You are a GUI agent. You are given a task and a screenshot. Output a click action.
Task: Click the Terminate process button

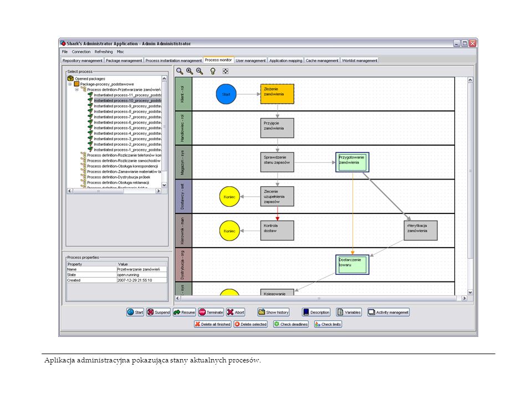click(211, 312)
